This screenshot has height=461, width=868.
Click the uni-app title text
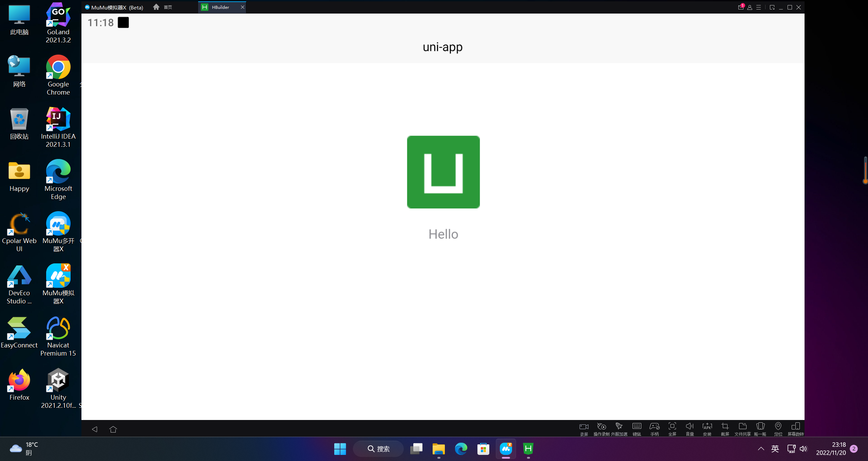tap(442, 47)
